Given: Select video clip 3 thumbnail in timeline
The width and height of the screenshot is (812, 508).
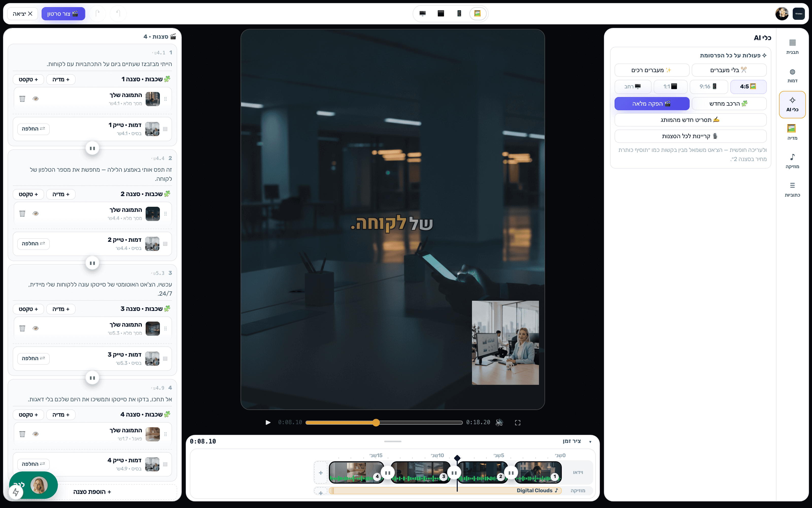Looking at the screenshot, I should 421,472.
